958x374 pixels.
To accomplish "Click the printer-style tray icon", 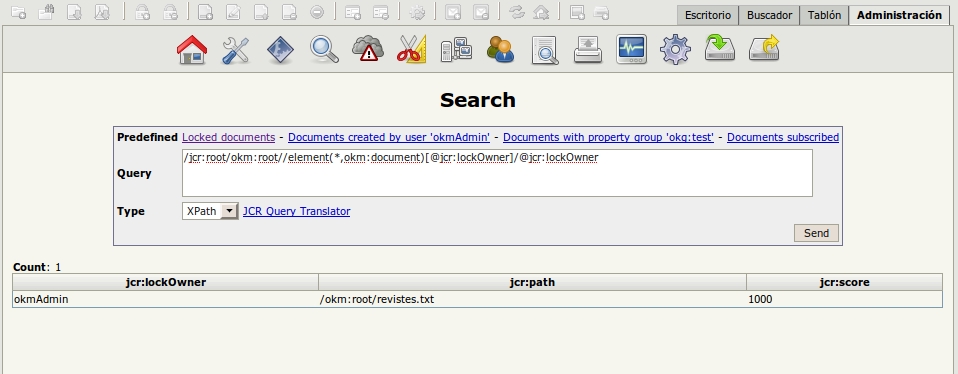I will coord(588,50).
